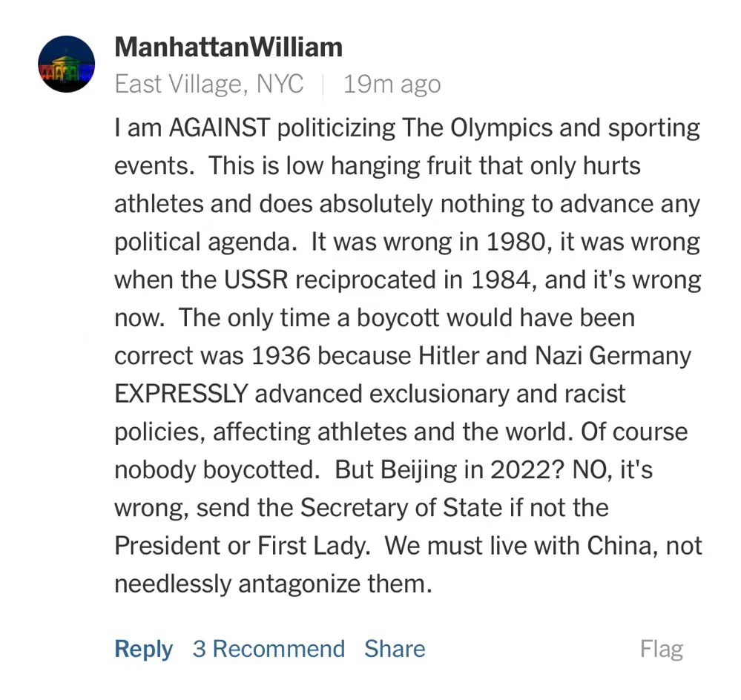741x700 pixels.
Task: Click the words Nazi Germany
Action: pos(613,356)
